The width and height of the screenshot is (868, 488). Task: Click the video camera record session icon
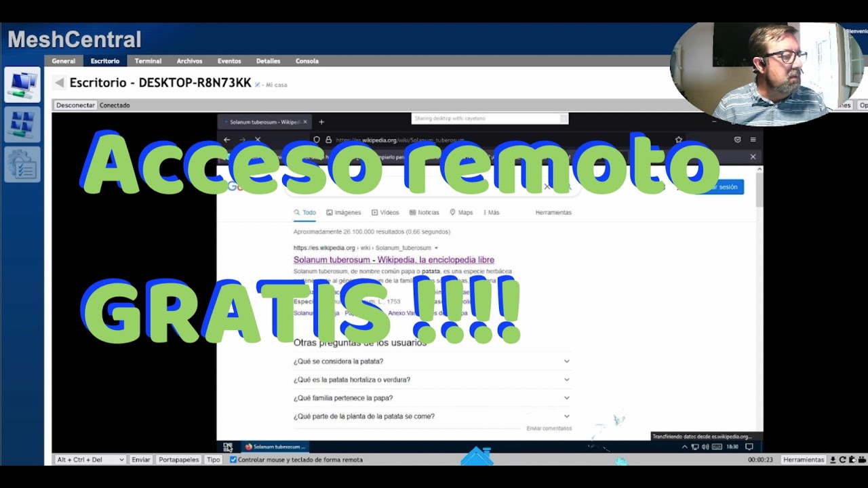point(862,460)
